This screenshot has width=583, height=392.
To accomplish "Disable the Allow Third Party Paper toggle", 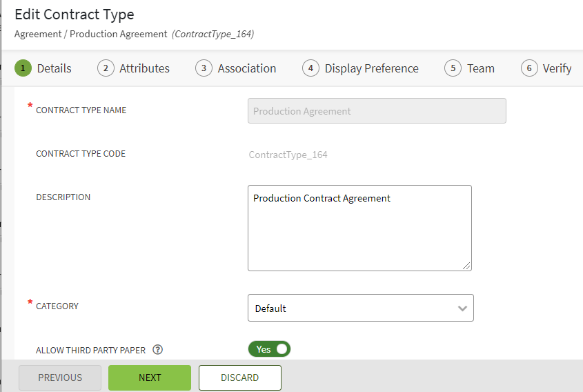I will (x=270, y=349).
